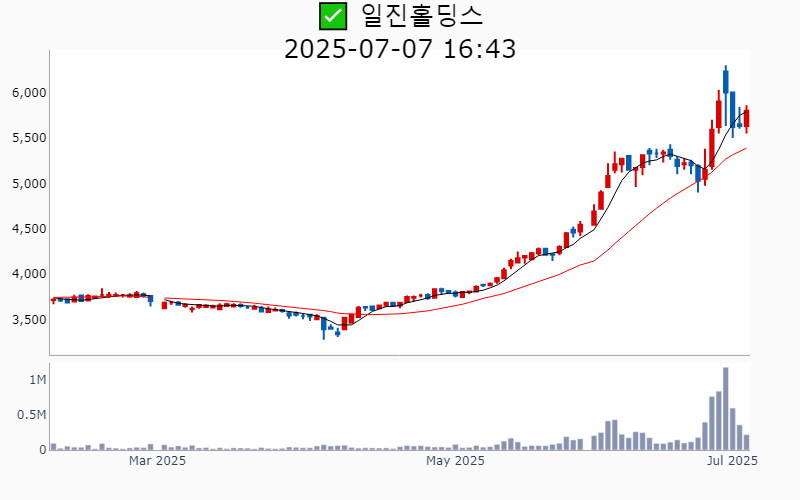This screenshot has width=800, height=500.
Task: Click the Jul 2025 date label
Action: 732,461
